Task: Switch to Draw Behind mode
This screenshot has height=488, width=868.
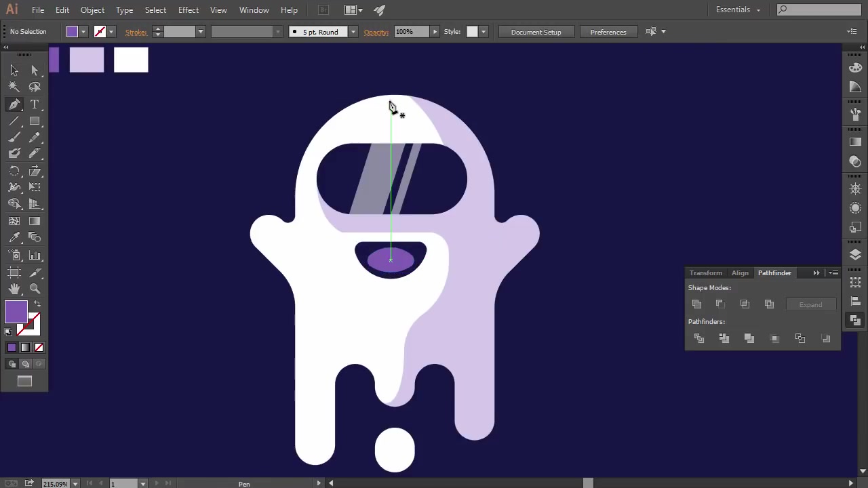Action: click(25, 364)
